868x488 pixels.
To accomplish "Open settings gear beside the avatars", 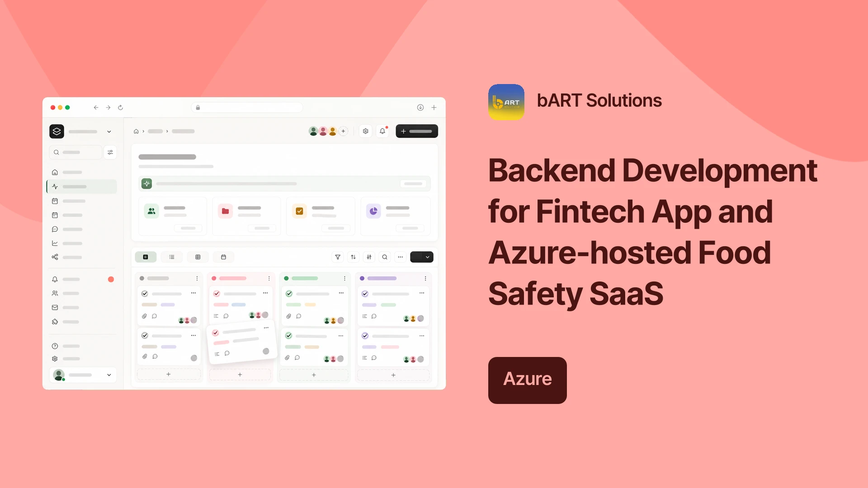I will 365,131.
